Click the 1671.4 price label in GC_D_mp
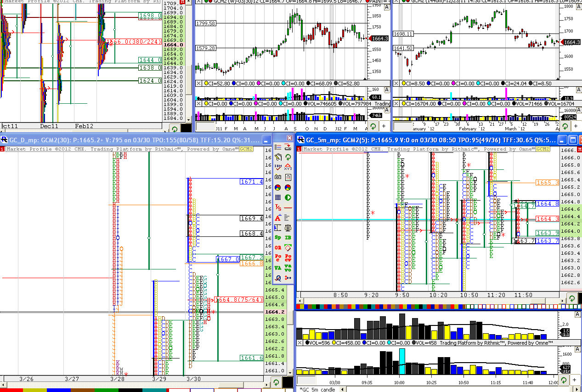582x392 pixels. click(252, 182)
